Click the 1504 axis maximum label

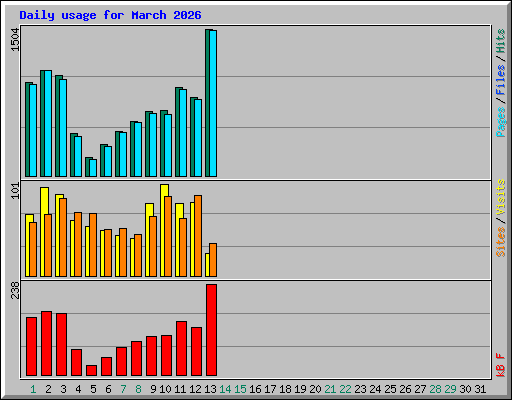(x=15, y=40)
